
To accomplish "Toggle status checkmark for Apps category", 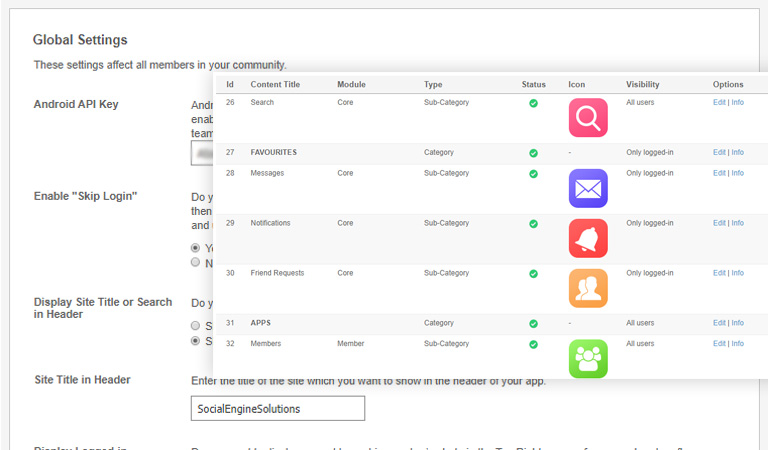I will point(533,323).
